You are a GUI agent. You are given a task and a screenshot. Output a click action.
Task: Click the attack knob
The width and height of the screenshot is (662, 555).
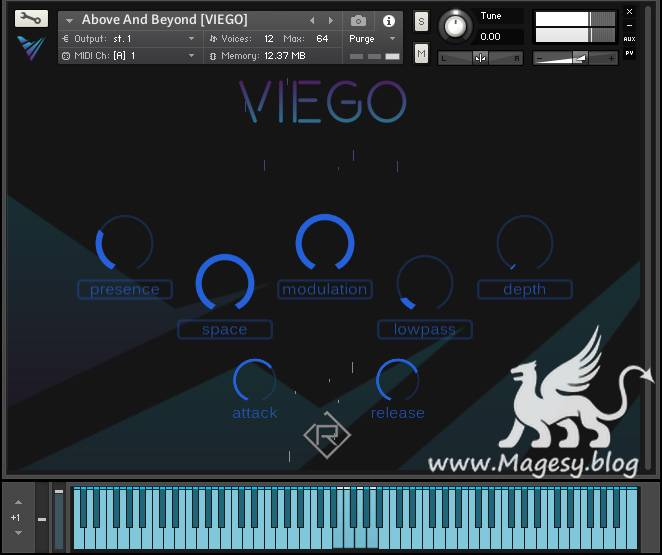click(x=255, y=380)
